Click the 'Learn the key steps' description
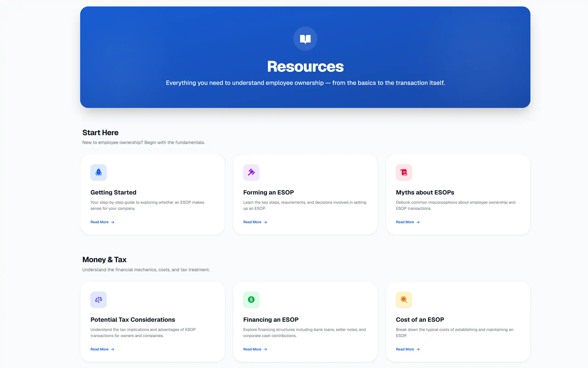 tap(305, 205)
